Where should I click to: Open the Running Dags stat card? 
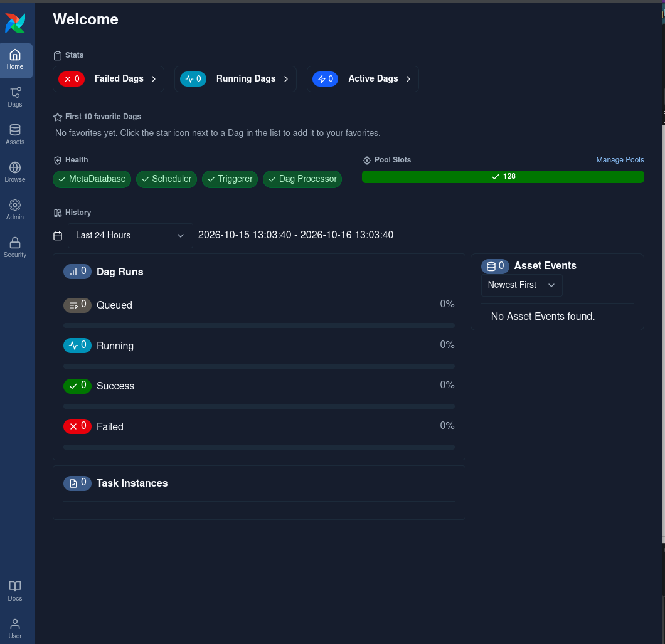235,79
